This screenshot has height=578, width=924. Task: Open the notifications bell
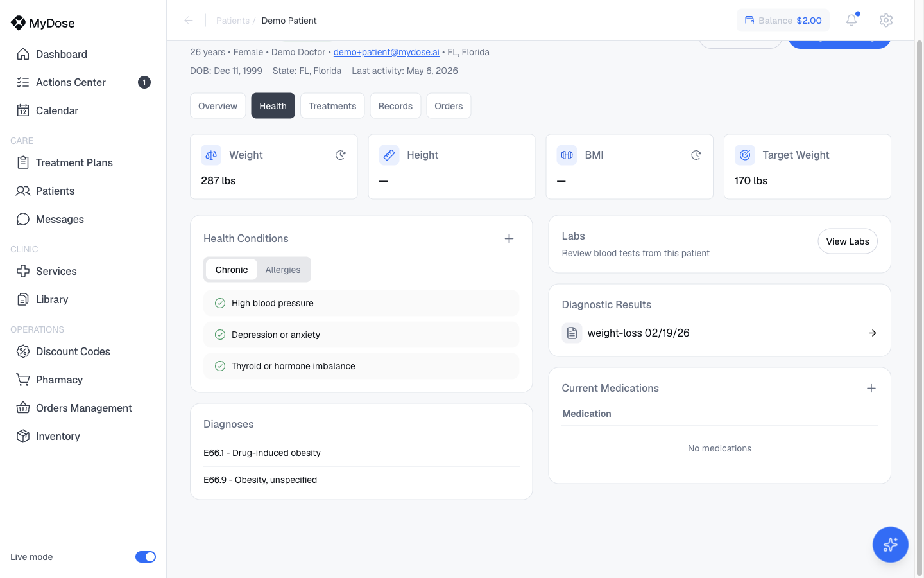(x=851, y=20)
